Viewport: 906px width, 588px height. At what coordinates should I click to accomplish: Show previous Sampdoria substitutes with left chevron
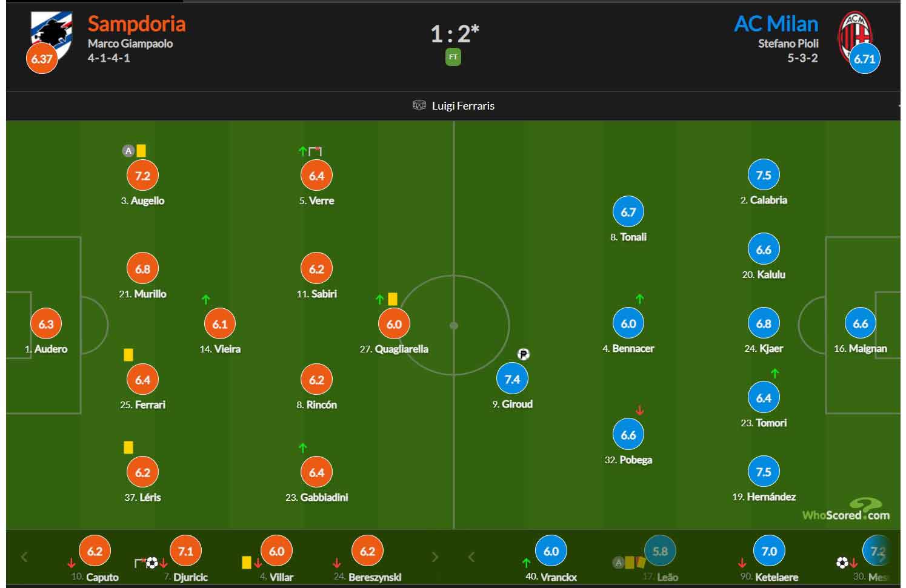point(24,557)
